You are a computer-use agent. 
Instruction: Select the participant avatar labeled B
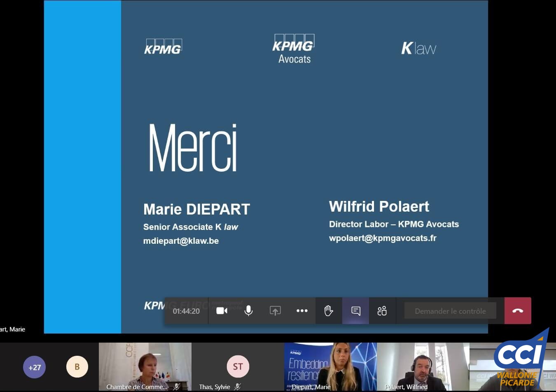point(77,366)
